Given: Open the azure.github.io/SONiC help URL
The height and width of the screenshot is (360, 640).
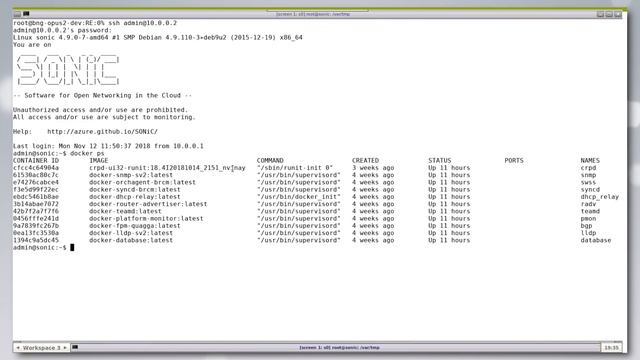Looking at the screenshot, I should click(102, 131).
